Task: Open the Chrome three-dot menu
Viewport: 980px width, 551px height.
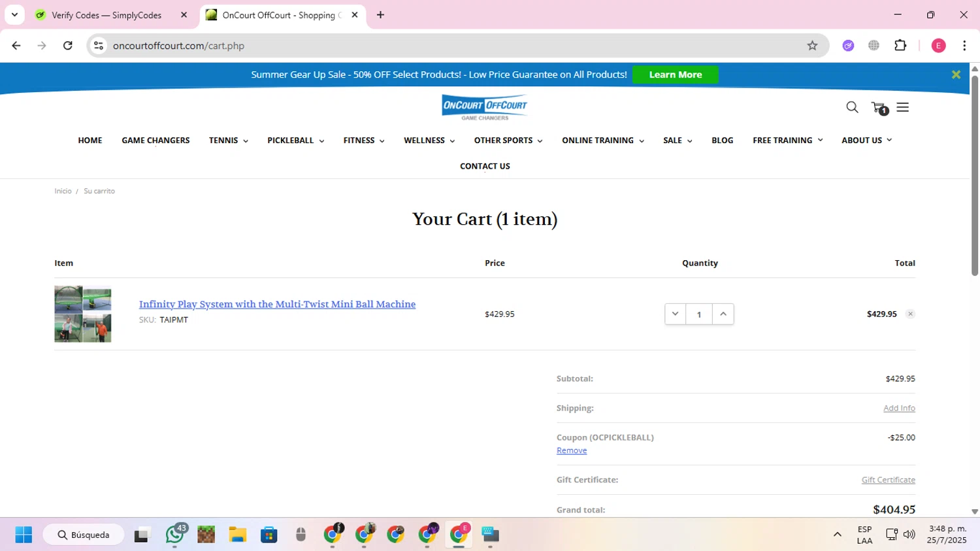Action: pos(964,46)
